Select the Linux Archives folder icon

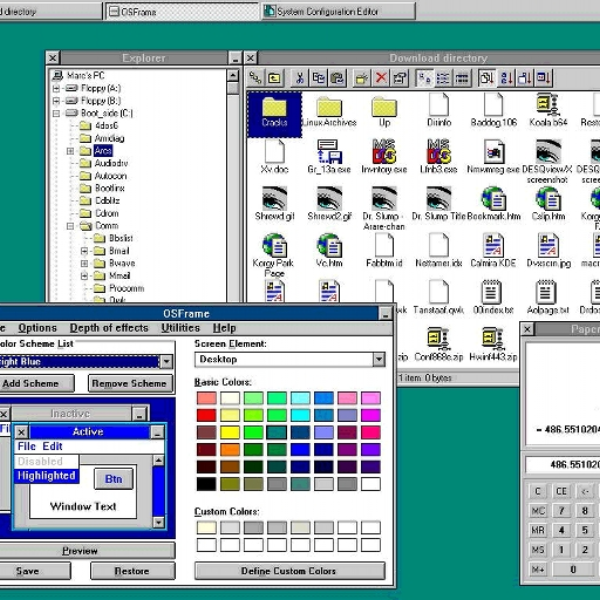329,111
